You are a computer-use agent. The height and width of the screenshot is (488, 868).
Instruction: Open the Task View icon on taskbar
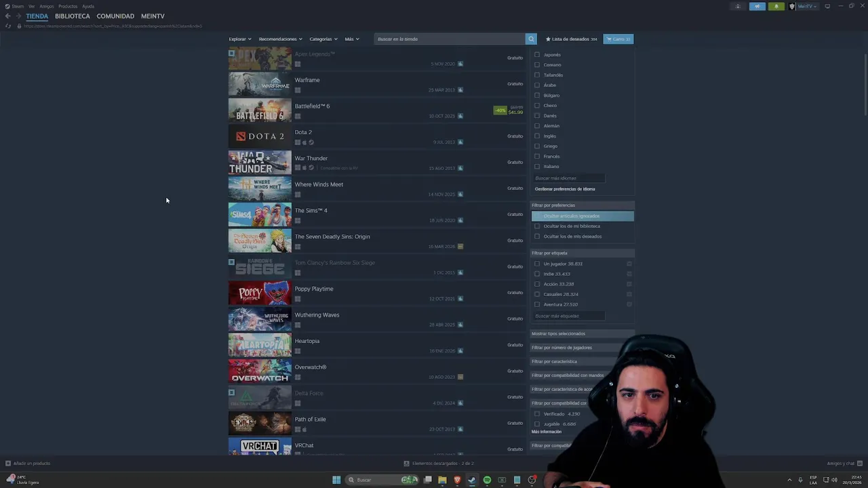click(427, 480)
